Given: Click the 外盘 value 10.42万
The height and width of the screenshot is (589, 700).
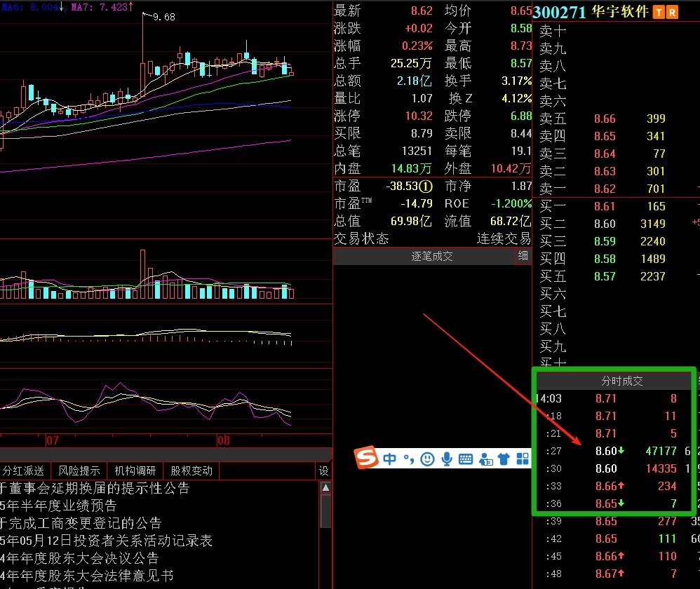Looking at the screenshot, I should (x=511, y=168).
